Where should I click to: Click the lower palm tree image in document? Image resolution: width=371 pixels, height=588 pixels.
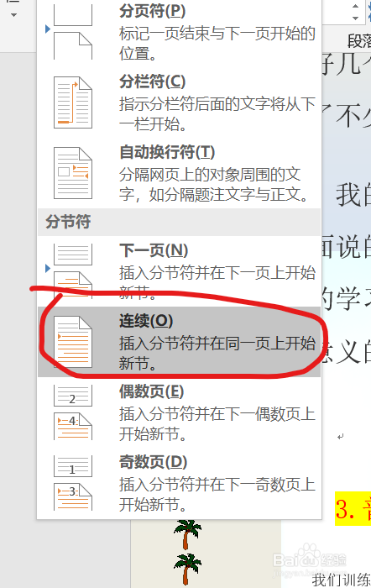point(187,569)
